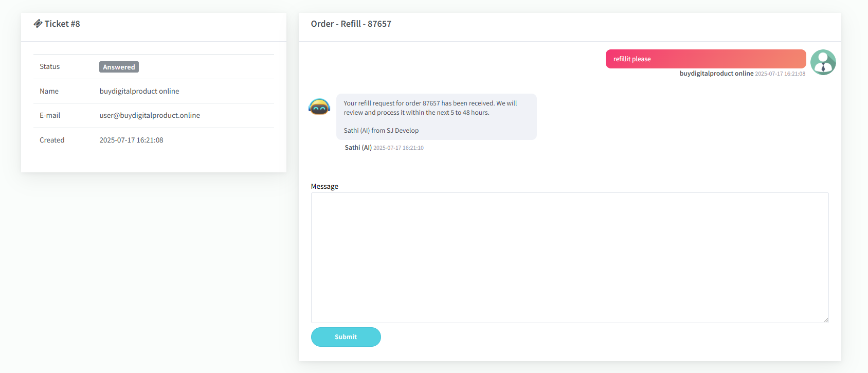Screen dimensions: 868x373
Task: Select the 'refillit please' message bubble
Action: pos(705,59)
